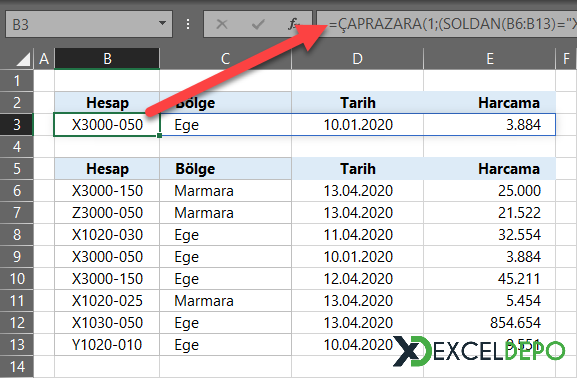Click the Hesap header in row 2

(107, 103)
